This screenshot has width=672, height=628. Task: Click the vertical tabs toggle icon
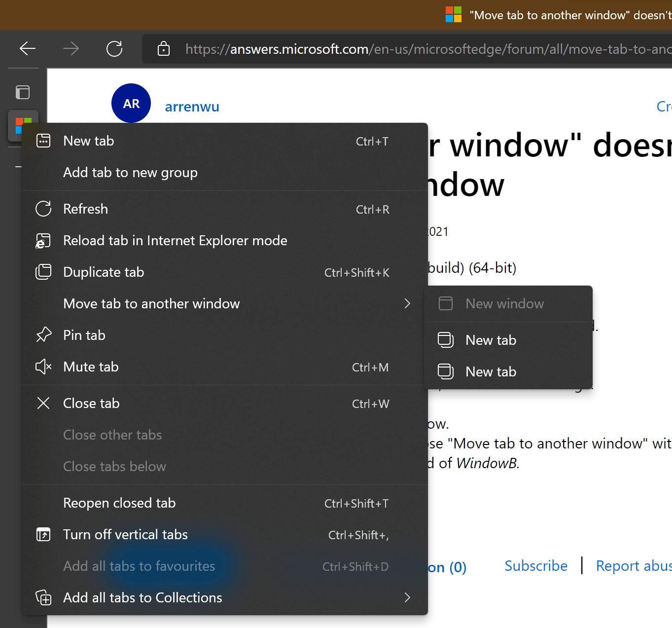click(43, 534)
